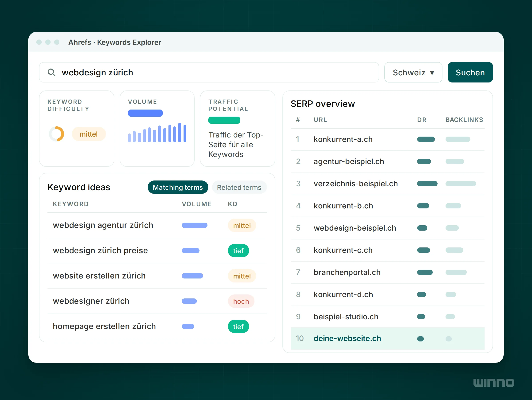Sort keyword ideas by KD column header
Viewport: 532px width, 400px height.
[x=233, y=204]
